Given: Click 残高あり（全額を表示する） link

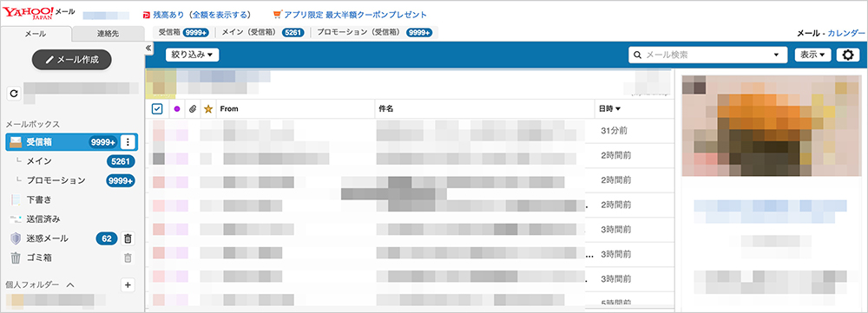Looking at the screenshot, I should 202,15.
